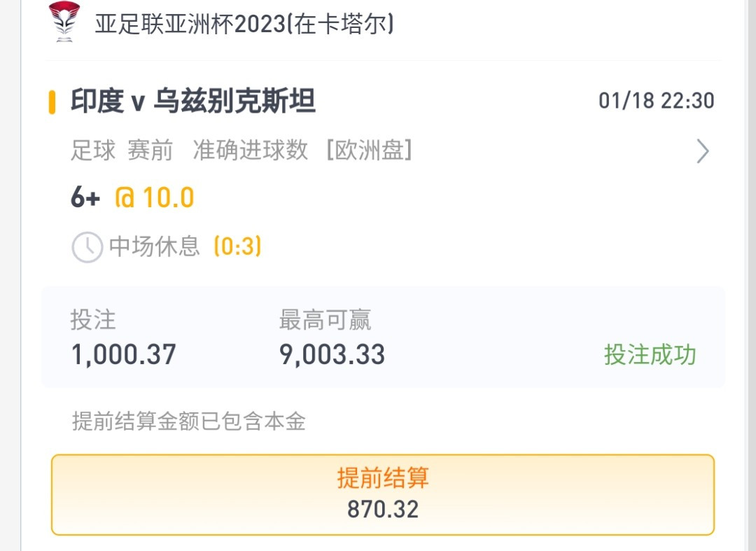Click the max win amount 9,003.33
This screenshot has height=551, width=756.
332,355
